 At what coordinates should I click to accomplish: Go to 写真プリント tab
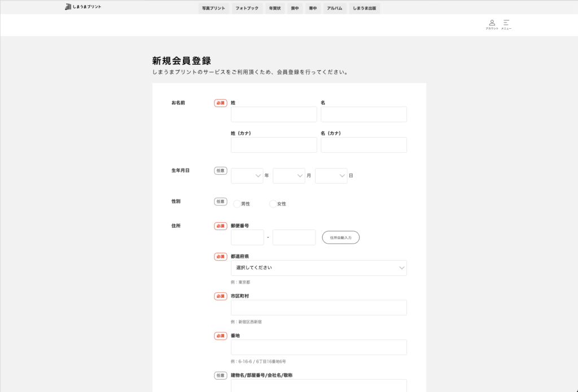(213, 8)
